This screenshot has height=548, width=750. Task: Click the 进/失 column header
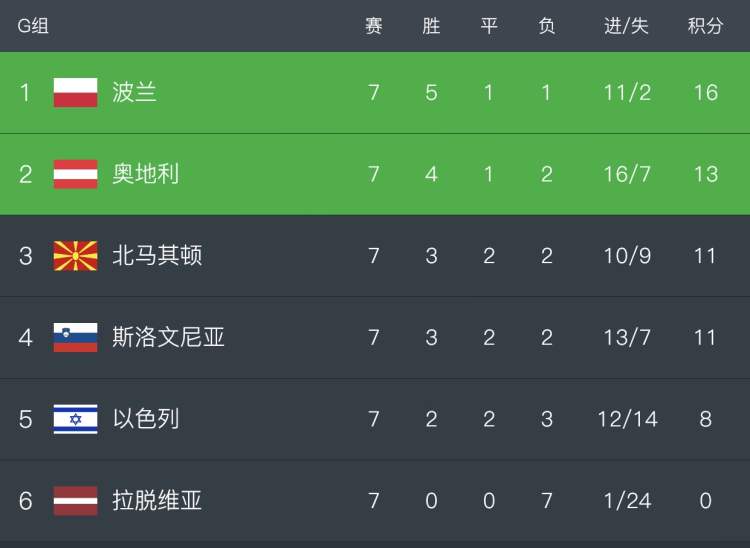coord(627,26)
